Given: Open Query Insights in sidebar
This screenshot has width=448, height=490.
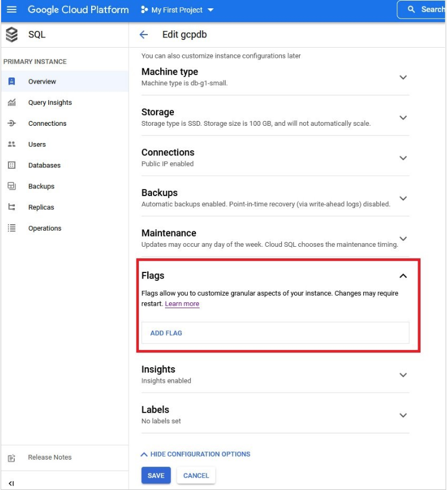Looking at the screenshot, I should point(65,103).
